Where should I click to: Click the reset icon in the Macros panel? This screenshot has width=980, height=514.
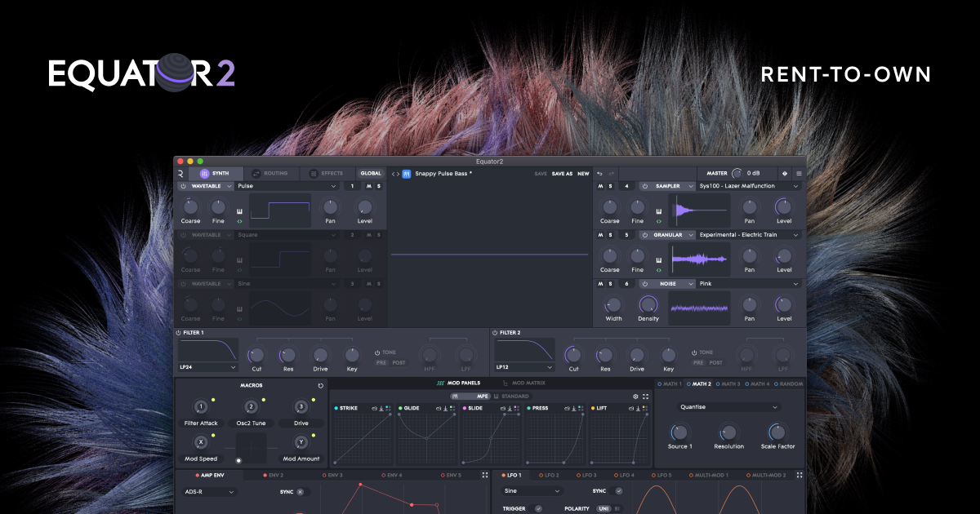[x=321, y=385]
